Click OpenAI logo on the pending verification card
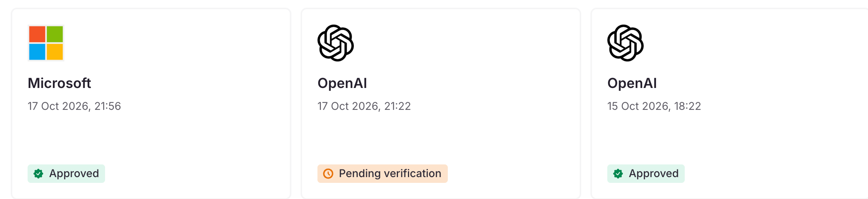Image resolution: width=868 pixels, height=199 pixels. pos(336,43)
